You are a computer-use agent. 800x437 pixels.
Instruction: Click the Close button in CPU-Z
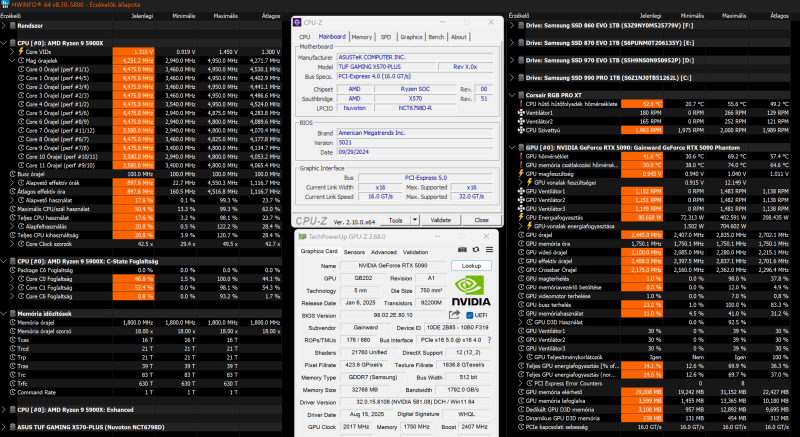click(482, 220)
